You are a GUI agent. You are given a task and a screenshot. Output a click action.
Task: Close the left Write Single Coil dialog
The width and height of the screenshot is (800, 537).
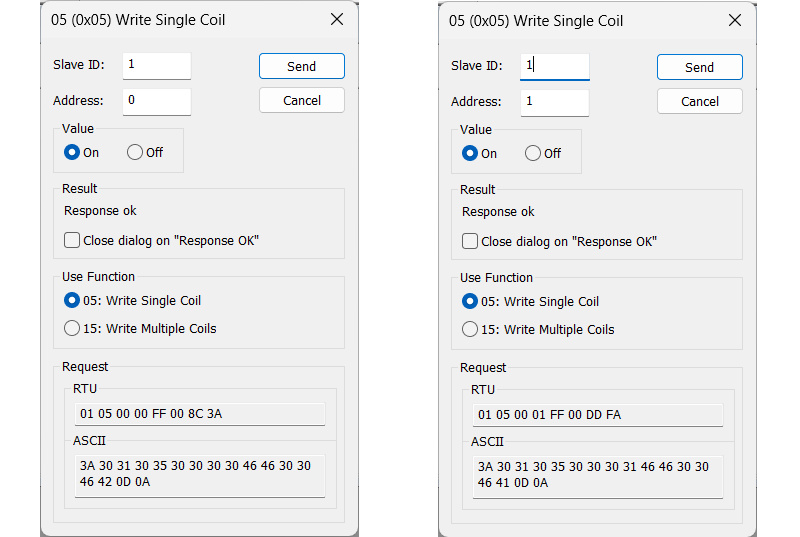point(337,20)
